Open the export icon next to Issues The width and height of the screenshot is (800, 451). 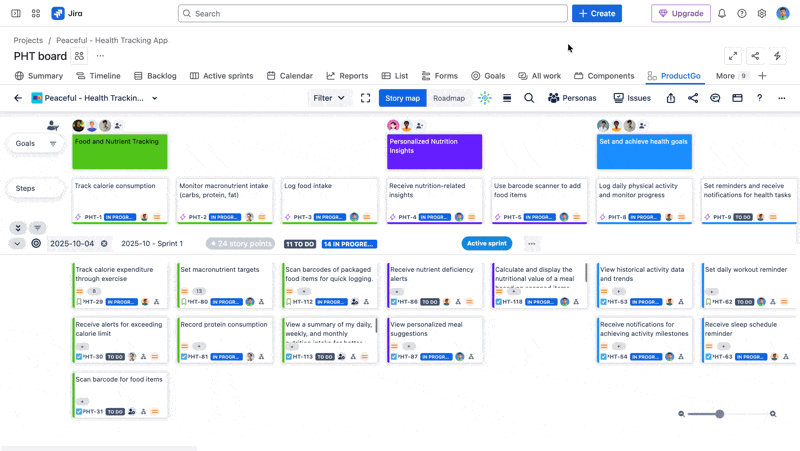pyautogui.click(x=671, y=98)
